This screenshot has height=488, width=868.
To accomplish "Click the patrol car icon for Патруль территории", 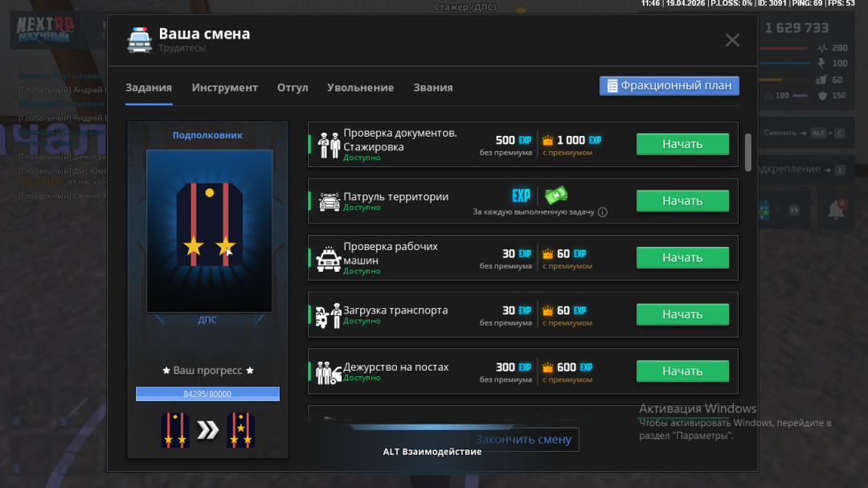I will (x=329, y=201).
